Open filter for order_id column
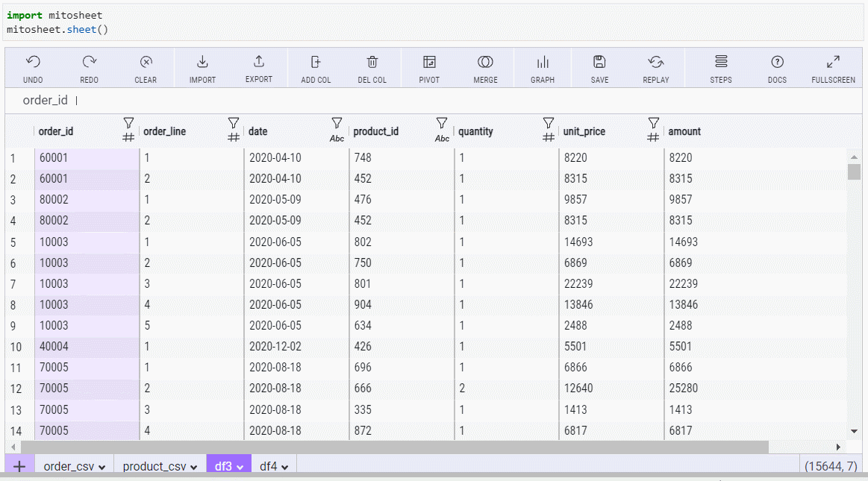 pos(128,122)
